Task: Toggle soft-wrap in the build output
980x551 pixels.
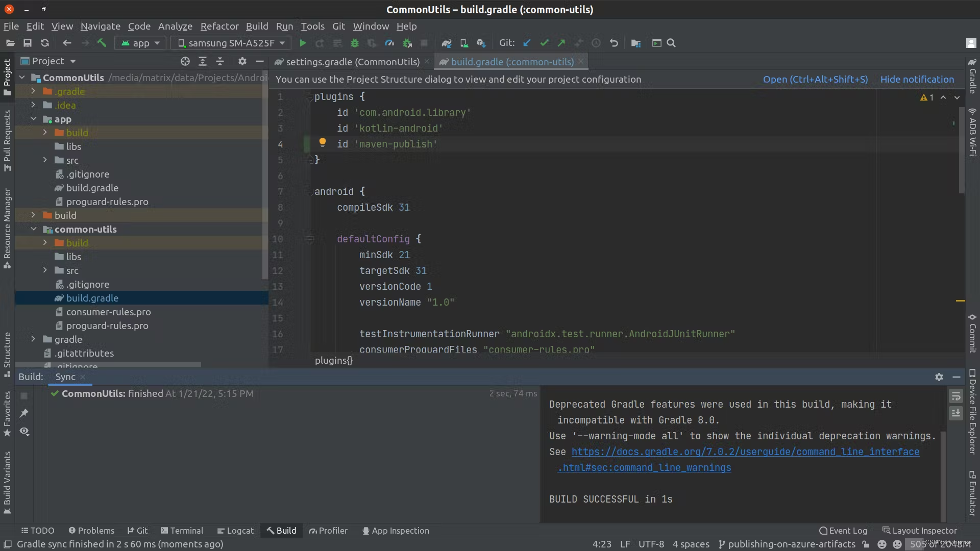Action: (955, 396)
